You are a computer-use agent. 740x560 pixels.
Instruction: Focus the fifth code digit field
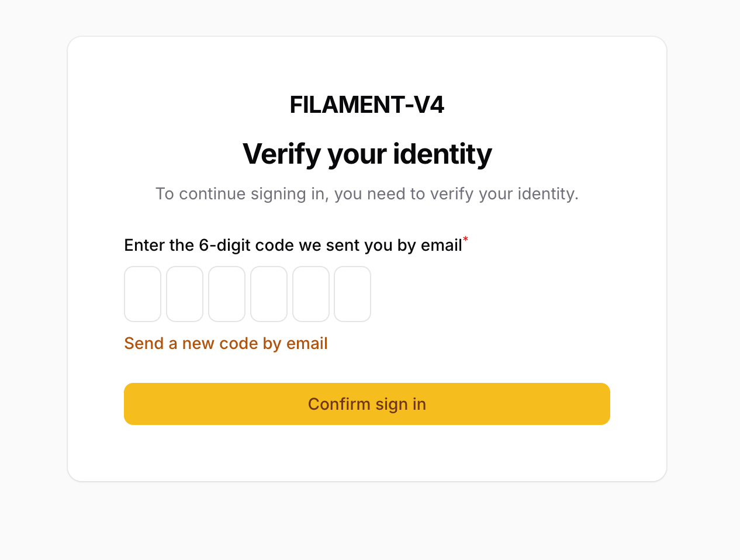click(x=311, y=294)
